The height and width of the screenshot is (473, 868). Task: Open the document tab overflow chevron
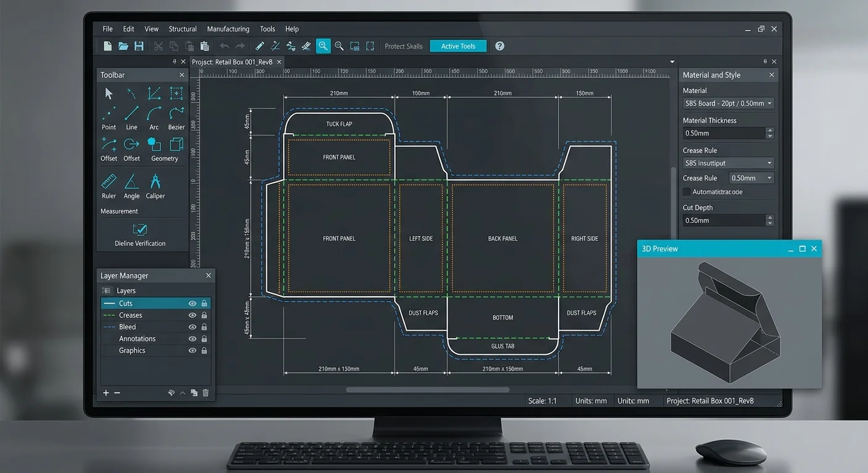coord(672,62)
